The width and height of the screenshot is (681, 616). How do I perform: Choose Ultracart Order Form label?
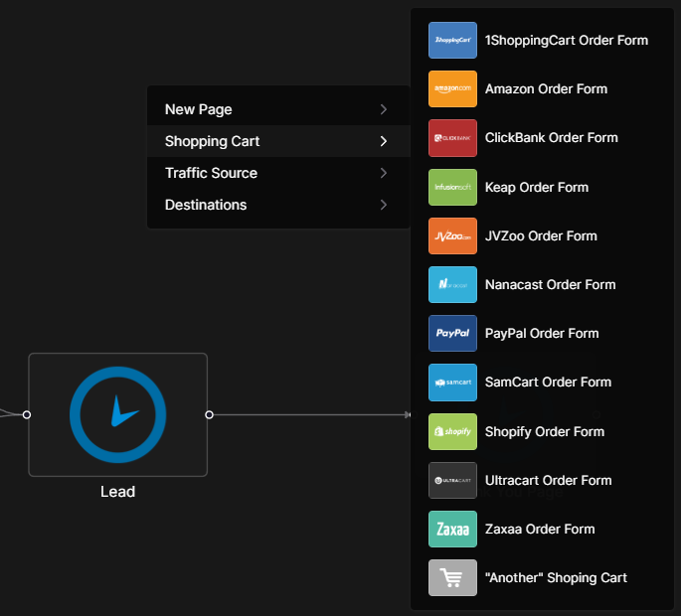coord(548,480)
